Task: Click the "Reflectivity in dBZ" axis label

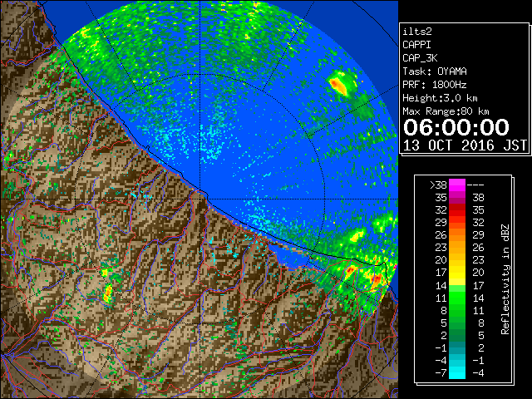Action: coord(505,279)
